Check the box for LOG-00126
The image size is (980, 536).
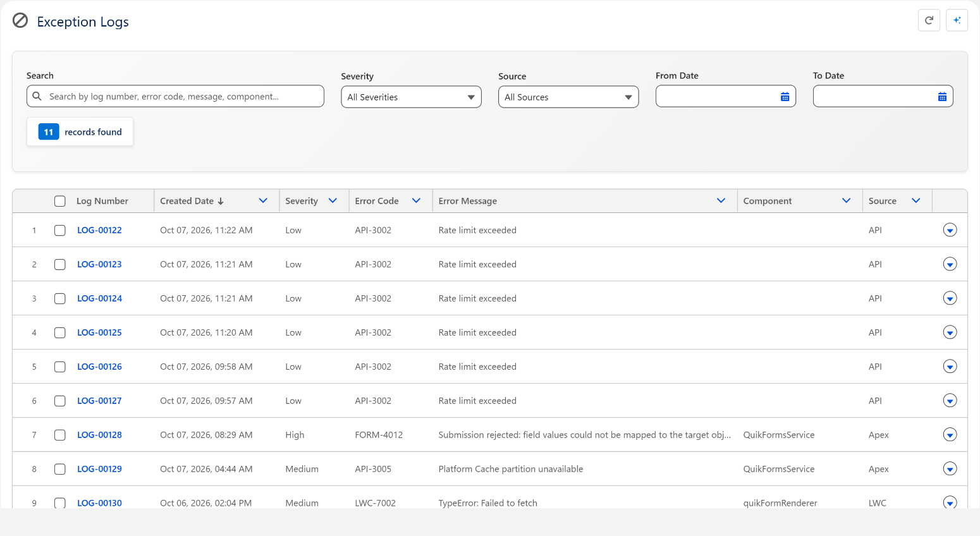[x=60, y=367]
